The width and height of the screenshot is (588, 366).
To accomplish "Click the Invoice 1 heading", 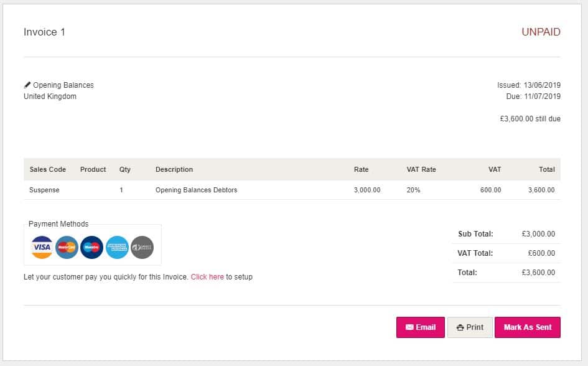I will [x=44, y=32].
